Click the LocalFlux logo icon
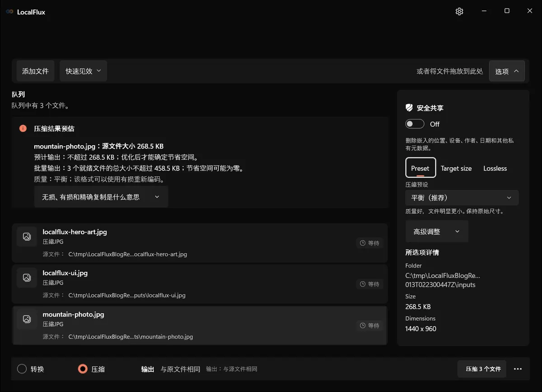This screenshot has width=542, height=392. click(x=9, y=12)
